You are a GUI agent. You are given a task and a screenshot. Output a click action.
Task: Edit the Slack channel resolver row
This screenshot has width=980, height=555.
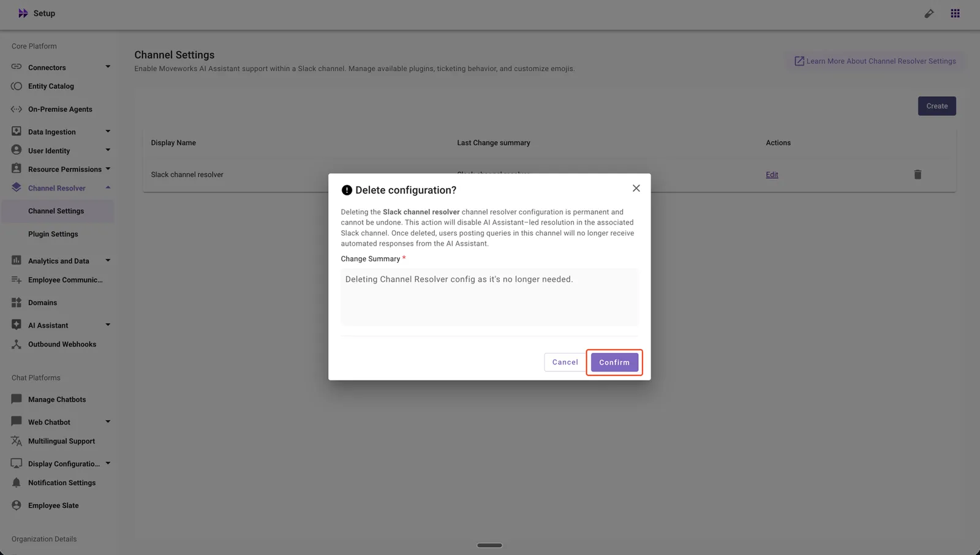point(772,175)
